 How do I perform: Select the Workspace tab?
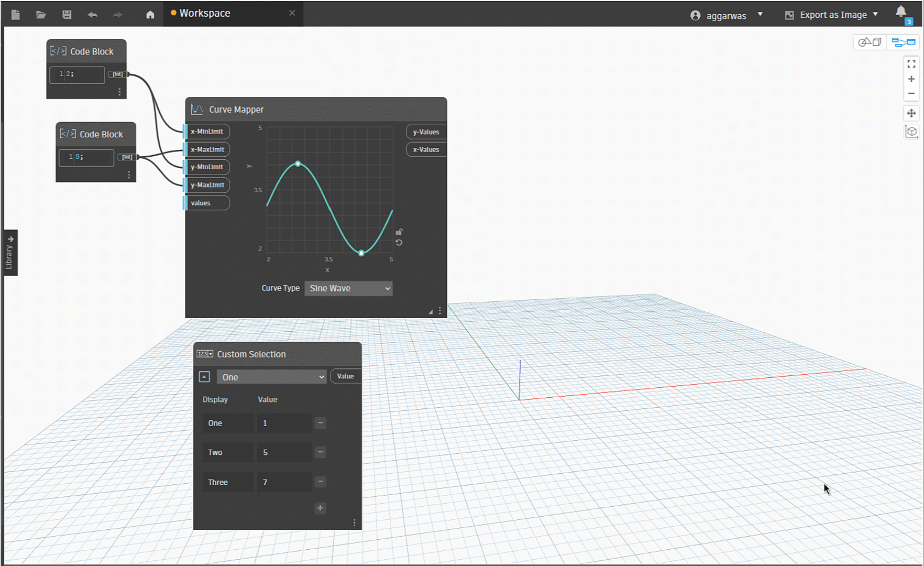pos(205,14)
